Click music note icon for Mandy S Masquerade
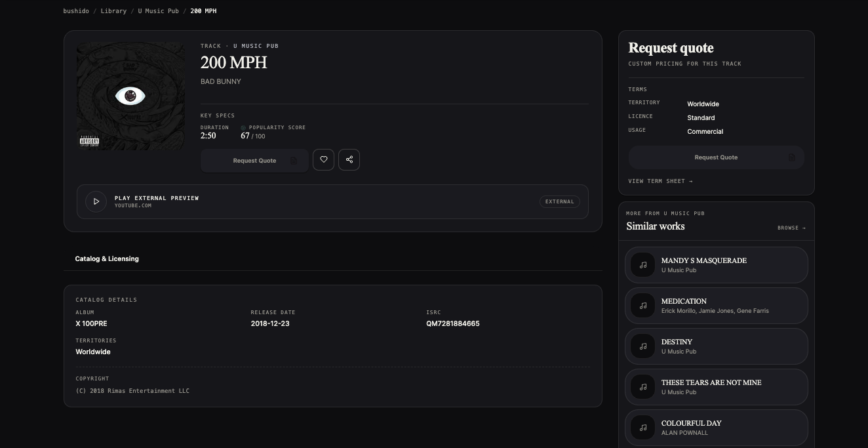This screenshot has width=868, height=448. pyautogui.click(x=643, y=265)
